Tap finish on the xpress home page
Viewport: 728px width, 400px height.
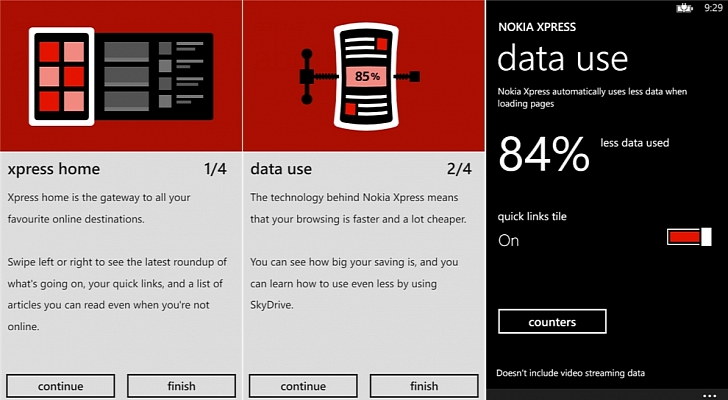[182, 386]
